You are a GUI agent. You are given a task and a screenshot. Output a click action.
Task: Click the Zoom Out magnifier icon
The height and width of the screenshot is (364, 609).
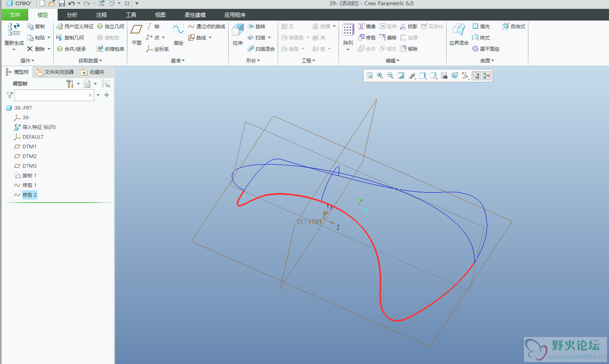click(x=391, y=75)
